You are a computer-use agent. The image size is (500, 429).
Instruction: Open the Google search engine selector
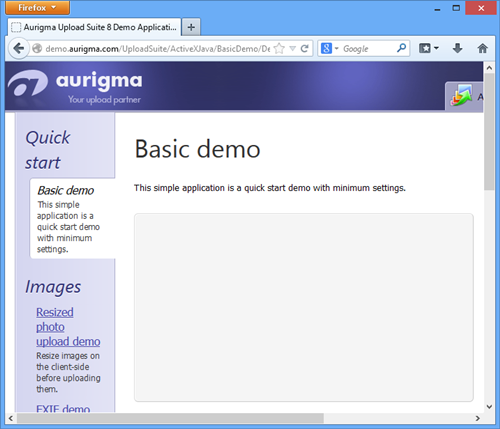click(x=329, y=49)
